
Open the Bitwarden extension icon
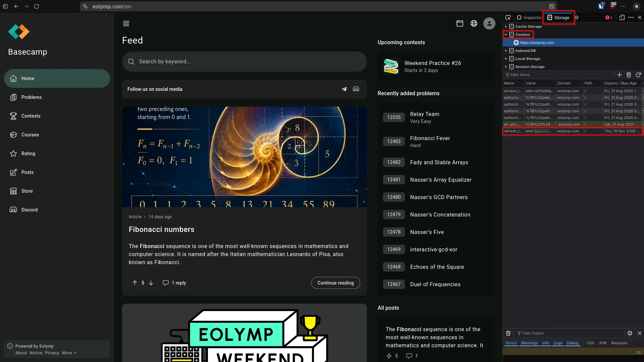coord(601,6)
